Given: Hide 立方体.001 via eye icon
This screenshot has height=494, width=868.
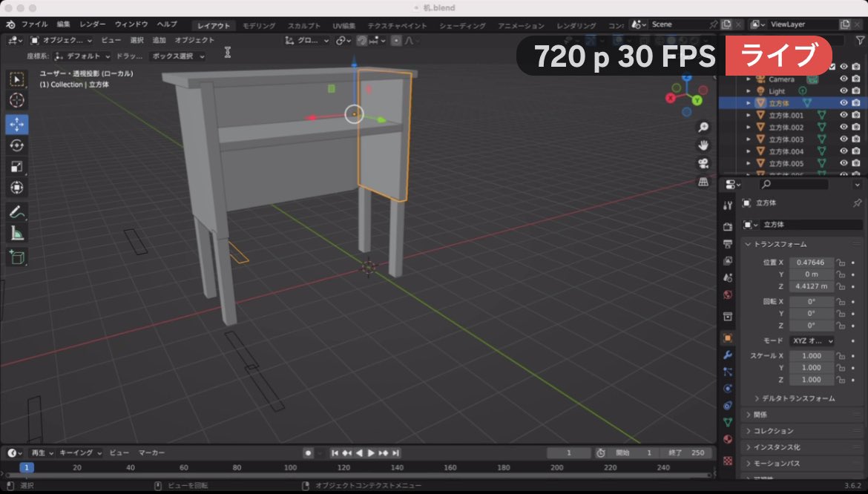Looking at the screenshot, I should [844, 115].
